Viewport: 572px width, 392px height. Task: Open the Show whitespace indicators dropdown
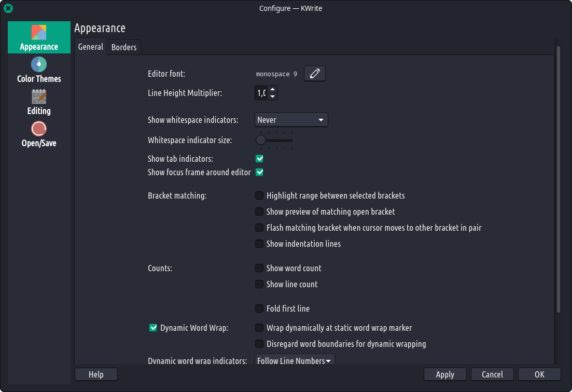[x=291, y=120]
